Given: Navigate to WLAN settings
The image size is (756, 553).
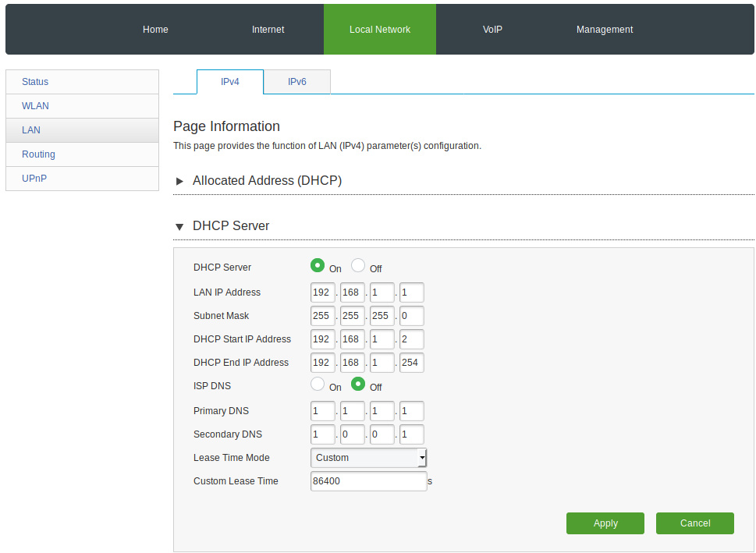Looking at the screenshot, I should (x=35, y=105).
